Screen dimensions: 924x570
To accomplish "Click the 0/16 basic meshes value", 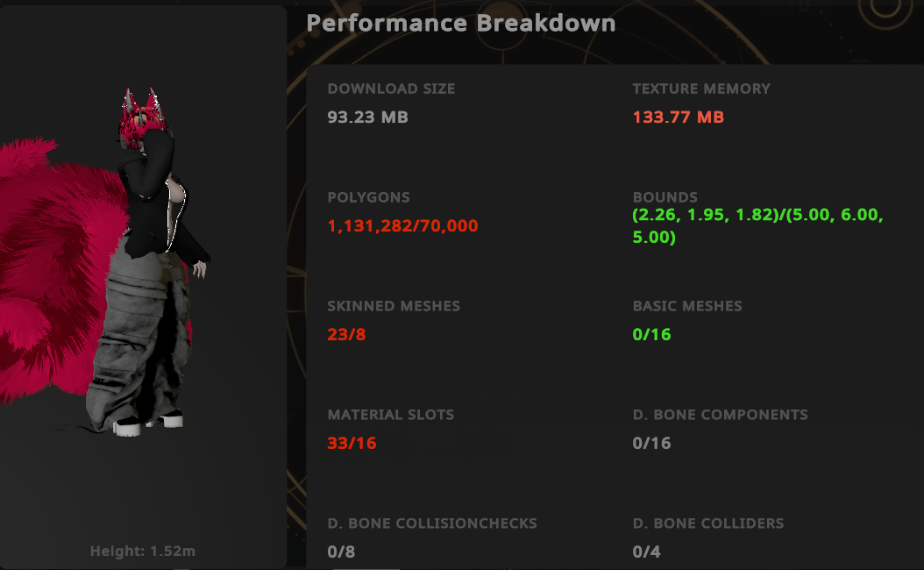I will point(651,334).
